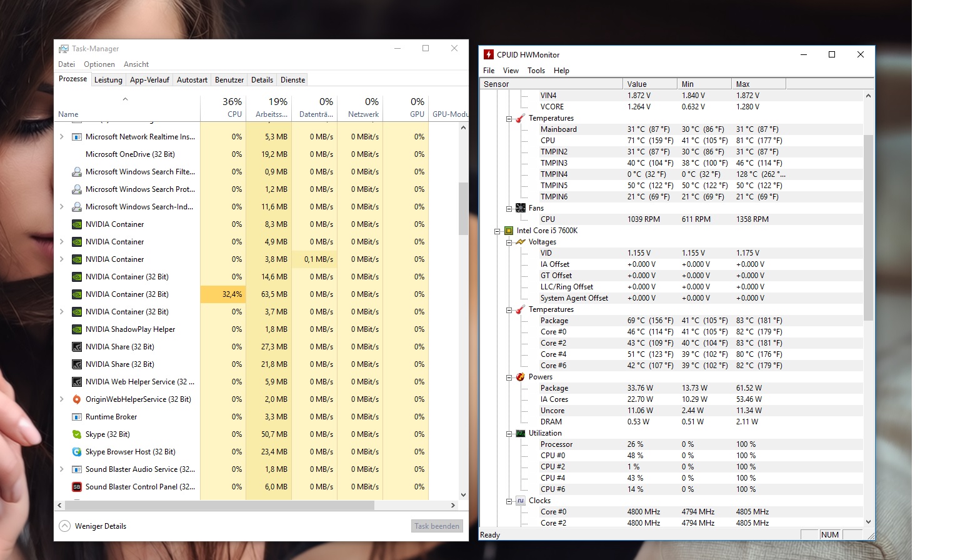Collapse the Powers tree node
This screenshot has height=560, width=960.
[509, 377]
